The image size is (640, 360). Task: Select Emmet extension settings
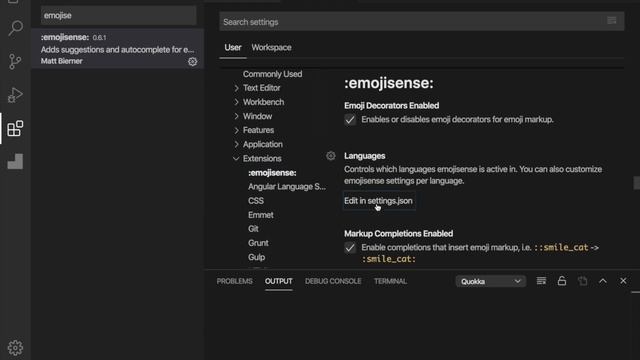pyautogui.click(x=261, y=215)
